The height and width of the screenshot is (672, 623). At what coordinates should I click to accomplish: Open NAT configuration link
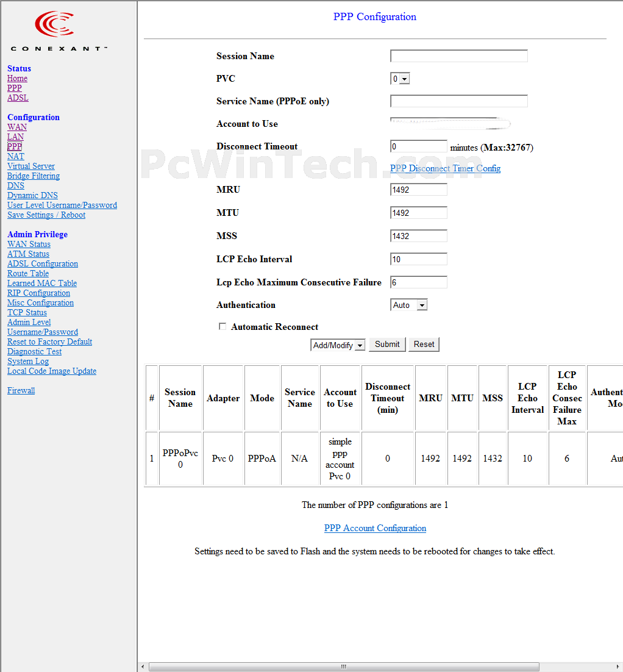coord(15,157)
